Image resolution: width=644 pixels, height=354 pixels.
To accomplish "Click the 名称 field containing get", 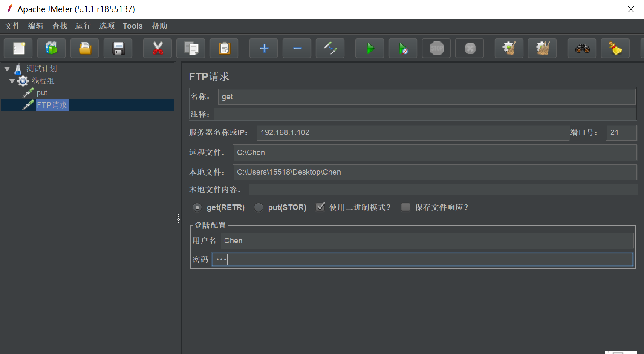I will point(427,97).
